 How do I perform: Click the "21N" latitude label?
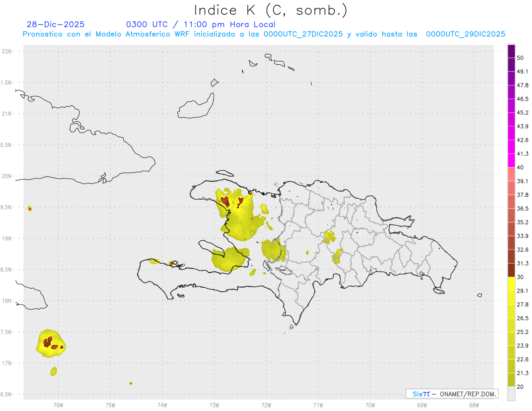[x=8, y=114]
